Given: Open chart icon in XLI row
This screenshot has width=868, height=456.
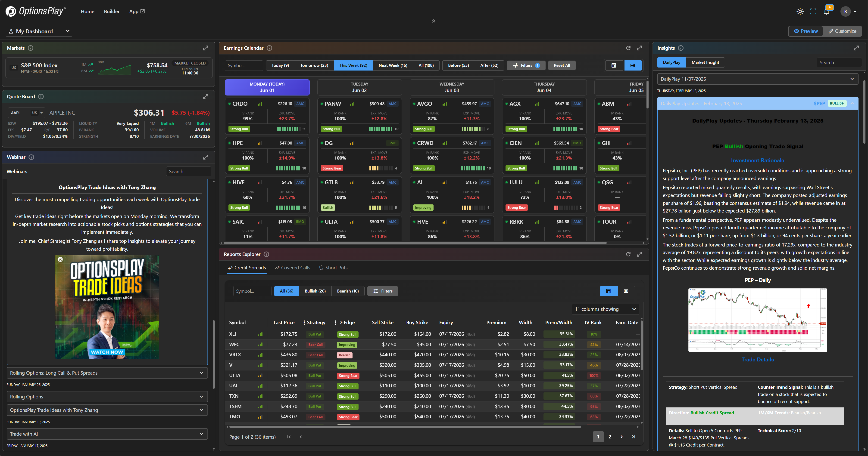Looking at the screenshot, I should [x=260, y=334].
